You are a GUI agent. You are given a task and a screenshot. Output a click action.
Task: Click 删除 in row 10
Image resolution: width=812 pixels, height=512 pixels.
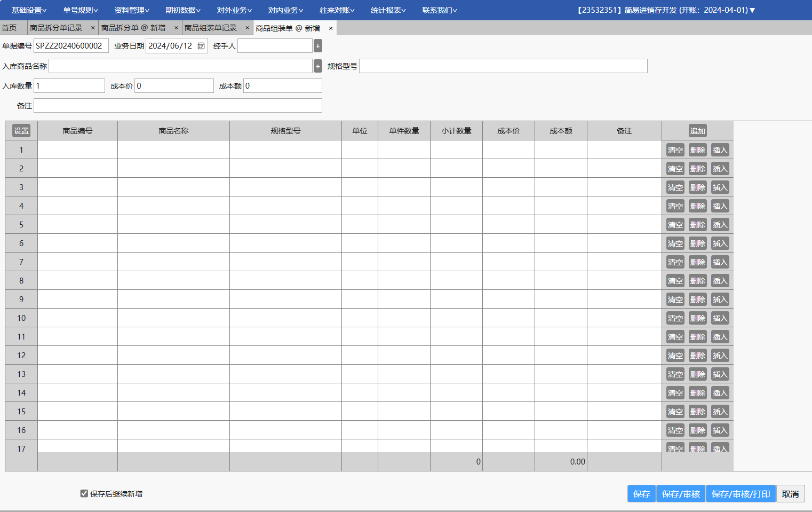coord(697,318)
